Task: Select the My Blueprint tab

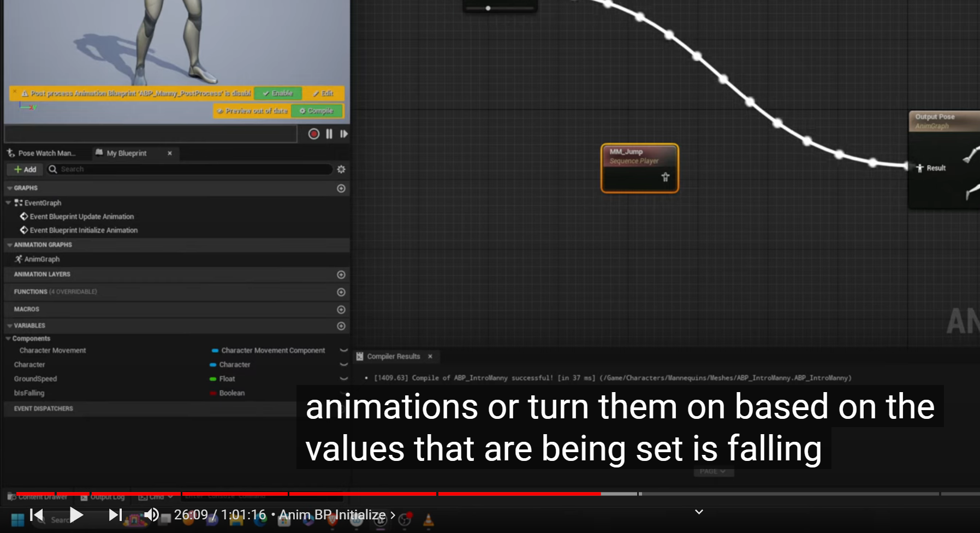Action: [127, 153]
